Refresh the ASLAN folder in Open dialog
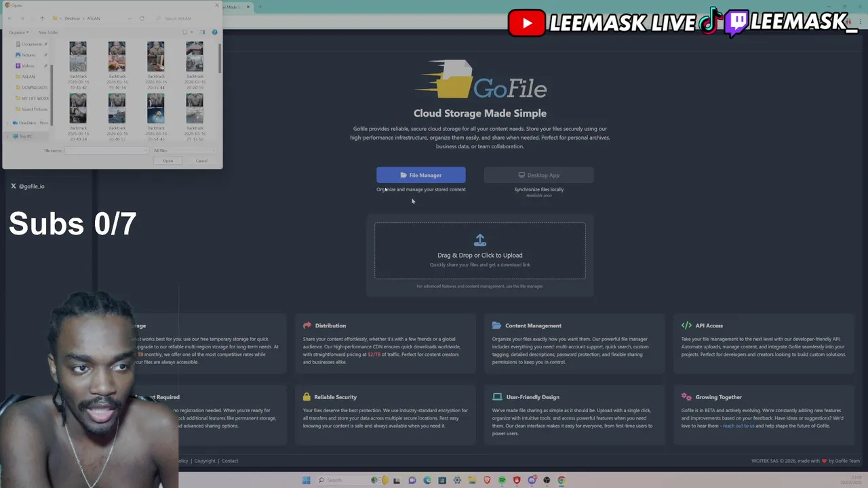 pyautogui.click(x=142, y=18)
